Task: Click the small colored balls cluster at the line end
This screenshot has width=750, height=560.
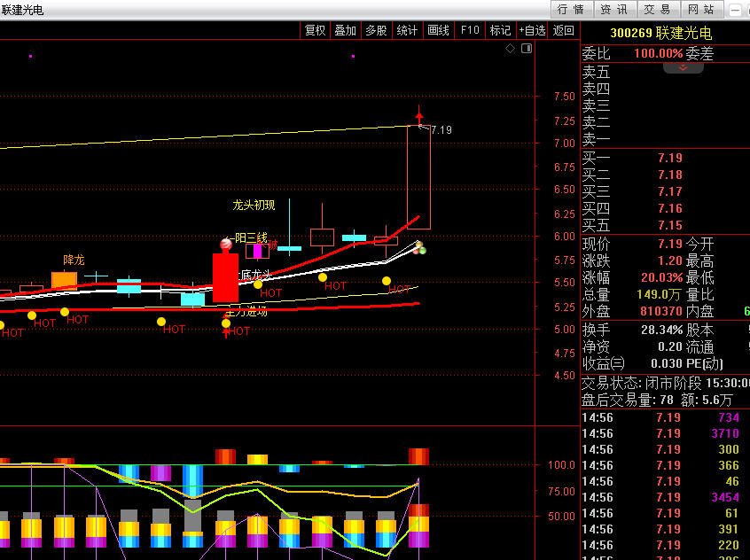Action: tap(419, 247)
